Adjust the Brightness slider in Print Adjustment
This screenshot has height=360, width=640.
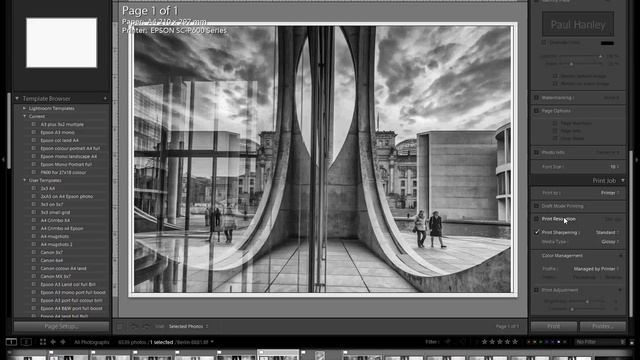(x=587, y=302)
